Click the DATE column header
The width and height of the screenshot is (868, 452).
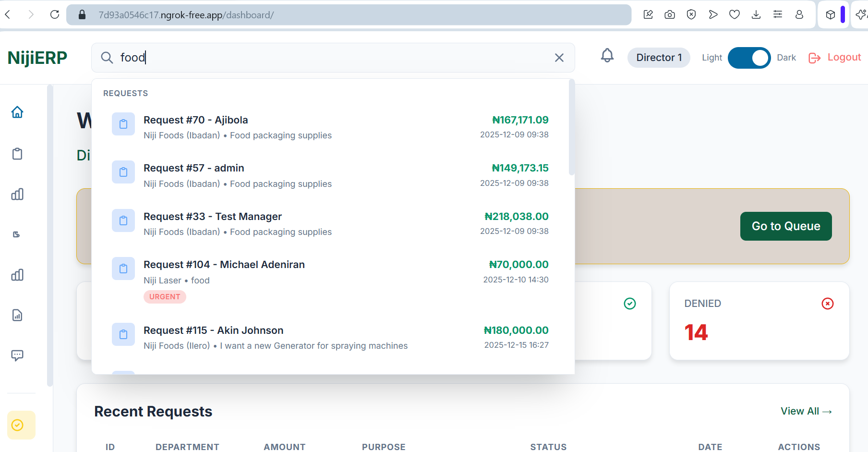pos(710,447)
